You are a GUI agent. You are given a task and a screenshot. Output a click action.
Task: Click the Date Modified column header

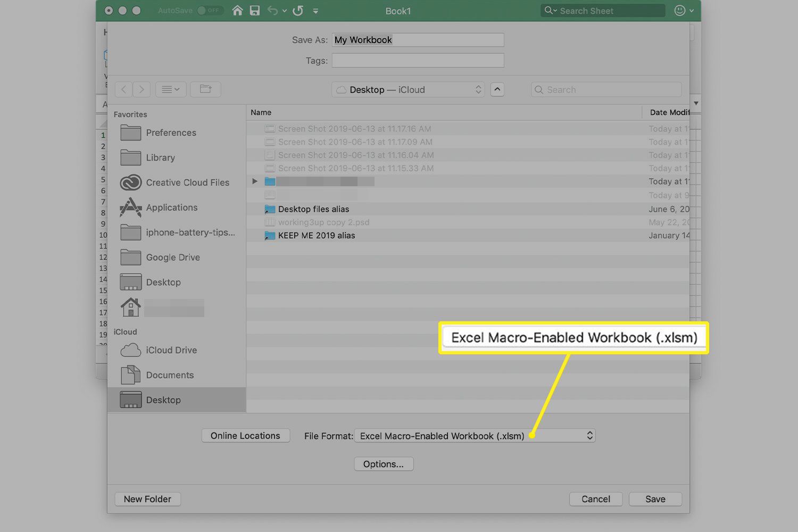666,113
